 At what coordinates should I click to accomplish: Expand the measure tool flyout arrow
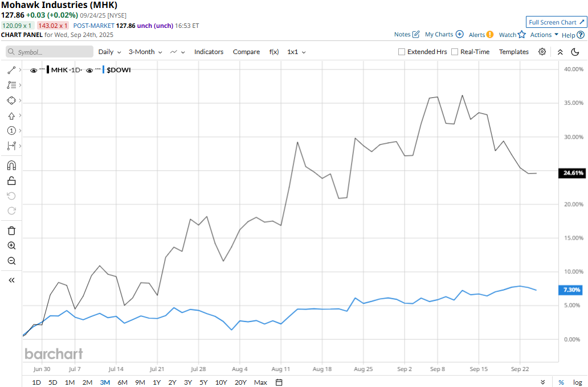(x=20, y=146)
